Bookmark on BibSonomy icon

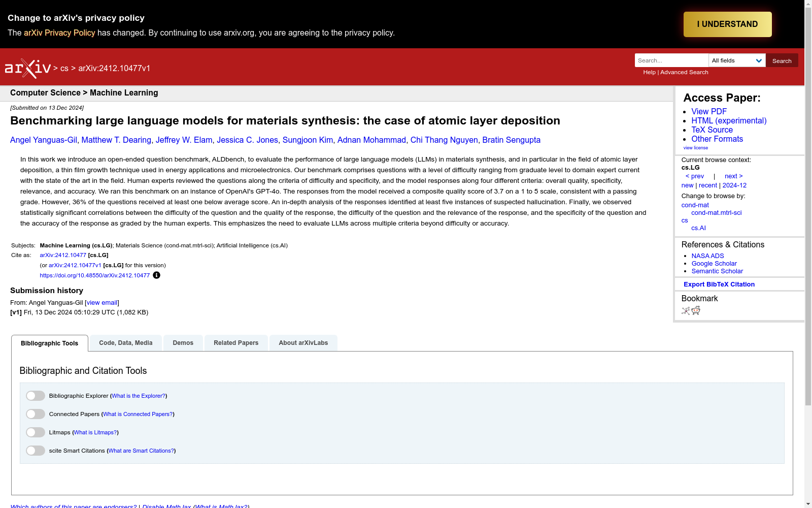pyautogui.click(x=686, y=311)
